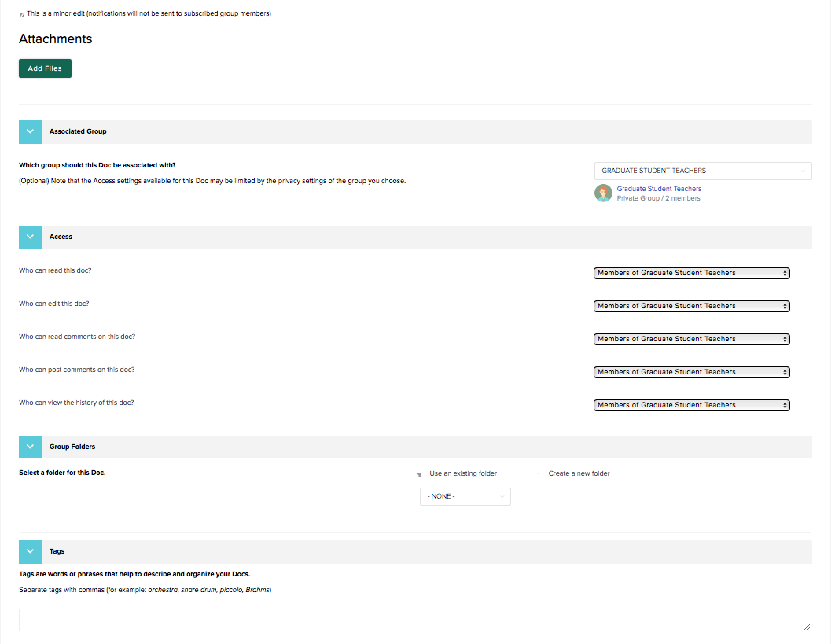Click the Graduate Student Teachers group avatar

pos(603,193)
